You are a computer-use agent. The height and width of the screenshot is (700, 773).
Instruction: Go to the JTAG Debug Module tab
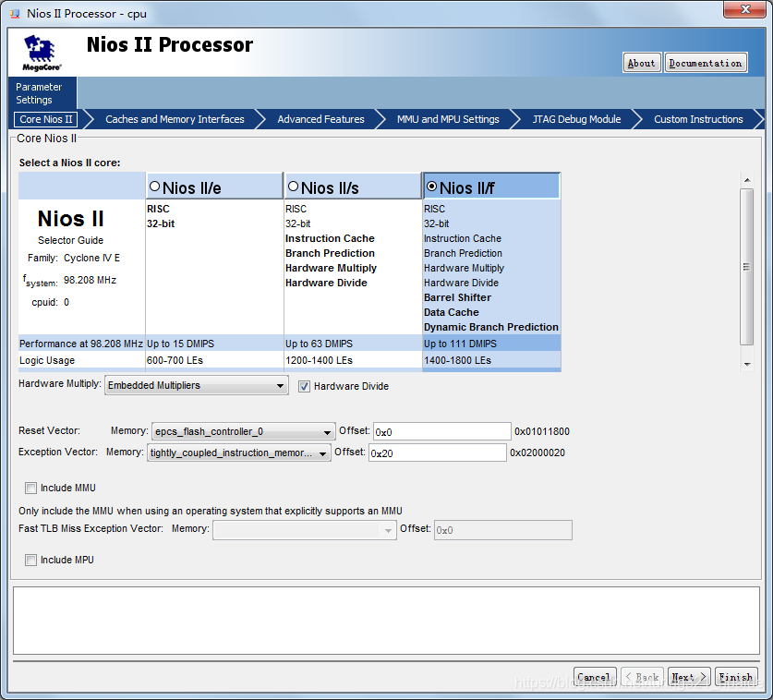coord(576,119)
